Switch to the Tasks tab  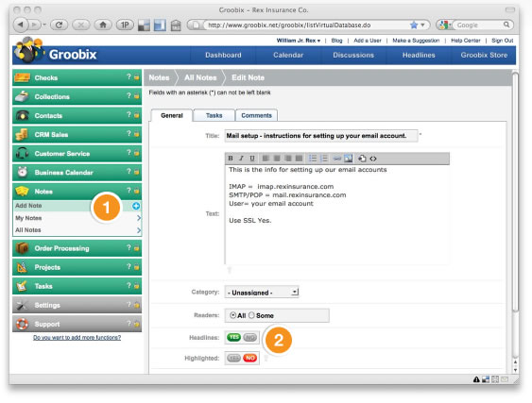pyautogui.click(x=215, y=115)
